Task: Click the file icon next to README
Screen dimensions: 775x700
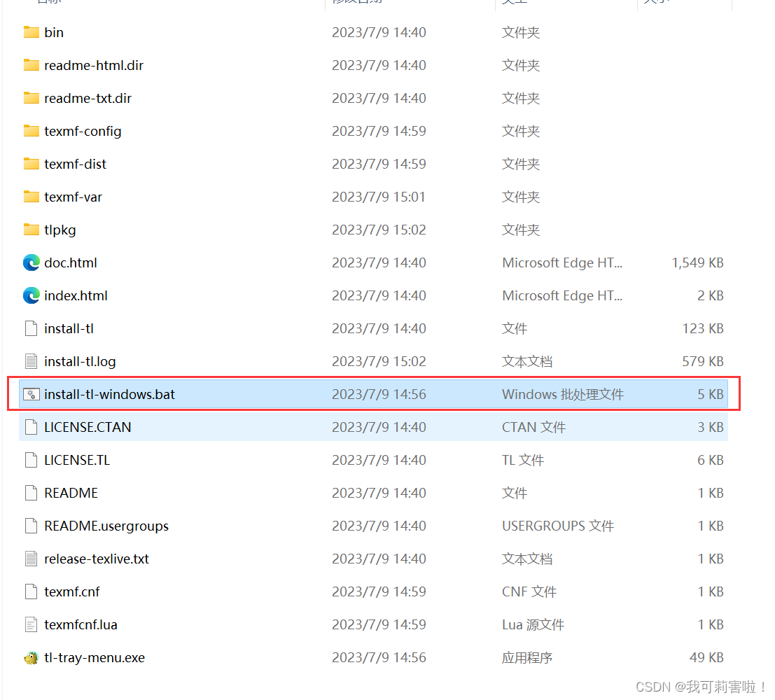Action: point(31,493)
